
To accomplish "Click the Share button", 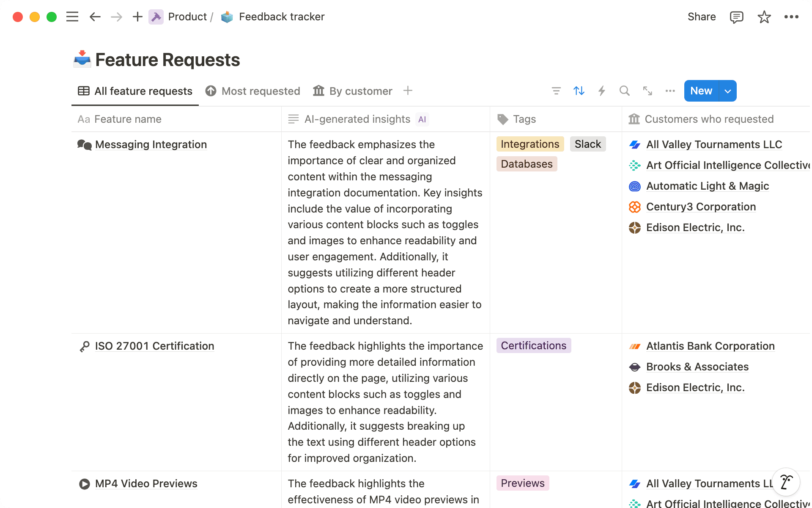I will coord(701,17).
